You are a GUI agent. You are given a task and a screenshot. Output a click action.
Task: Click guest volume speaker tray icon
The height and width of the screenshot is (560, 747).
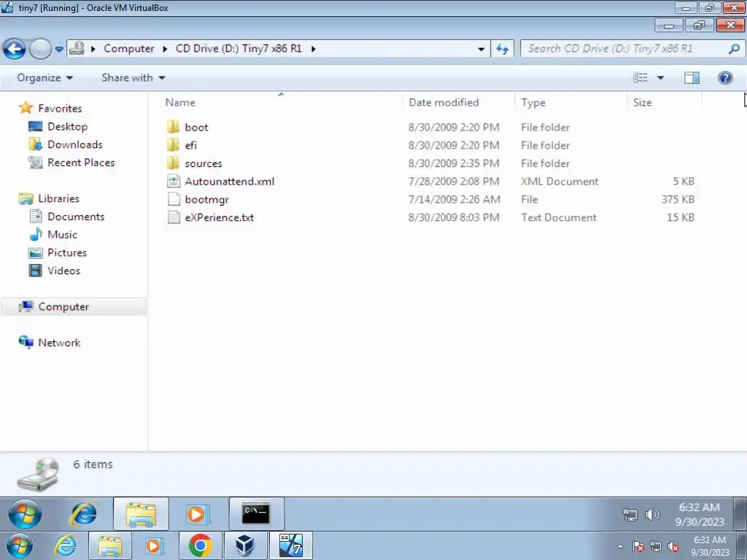652,515
